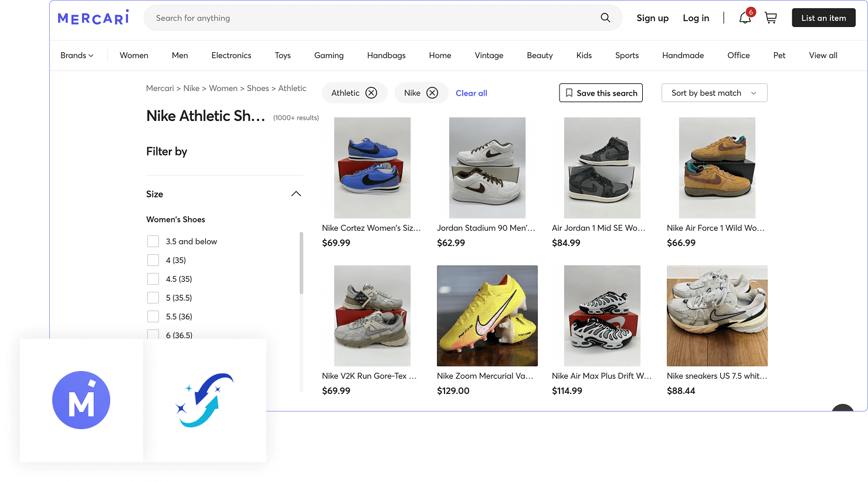The image size is (868, 482).
Task: Expand the Brands dropdown
Action: pyautogui.click(x=77, y=55)
